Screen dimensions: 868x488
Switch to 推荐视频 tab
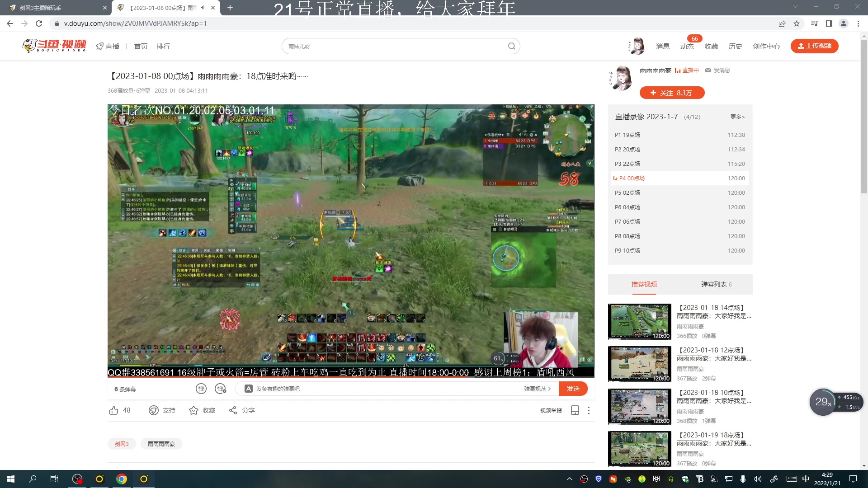point(644,284)
